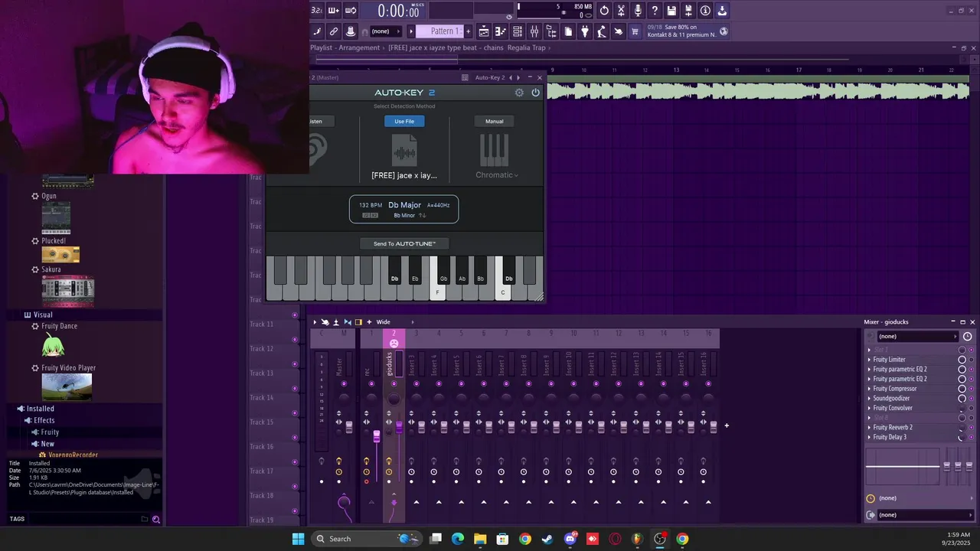Open Discord from the Windows taskbar
Screen dimensions: 980x551
coord(570,539)
